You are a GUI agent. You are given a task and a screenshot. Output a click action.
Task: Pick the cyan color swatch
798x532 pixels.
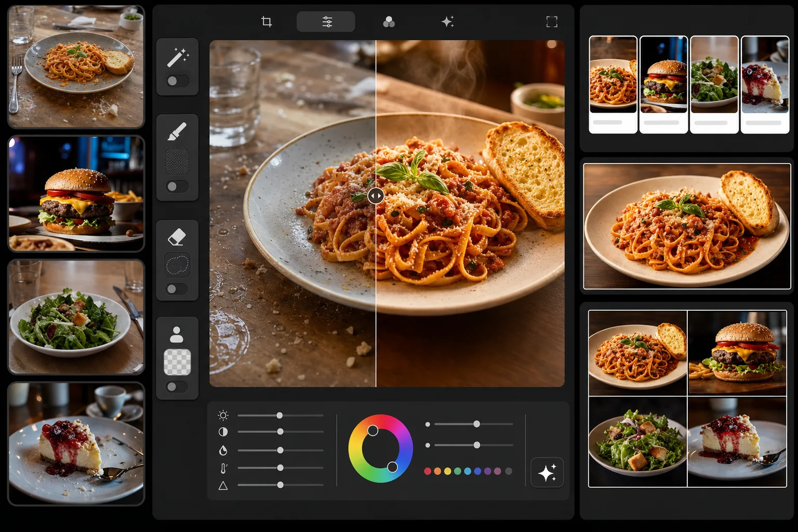468,471
